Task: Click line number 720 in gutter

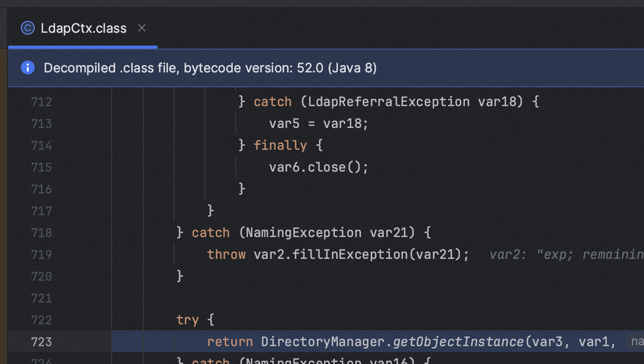Action: click(x=41, y=276)
